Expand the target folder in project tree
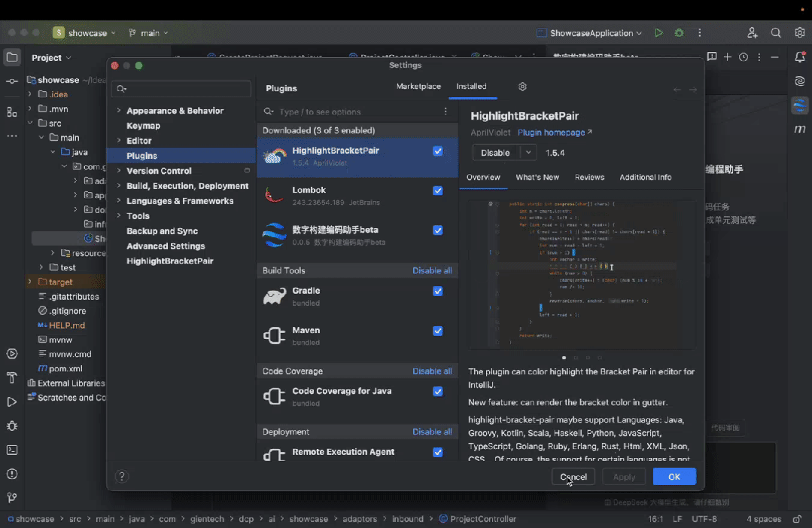812x528 pixels. click(29, 282)
